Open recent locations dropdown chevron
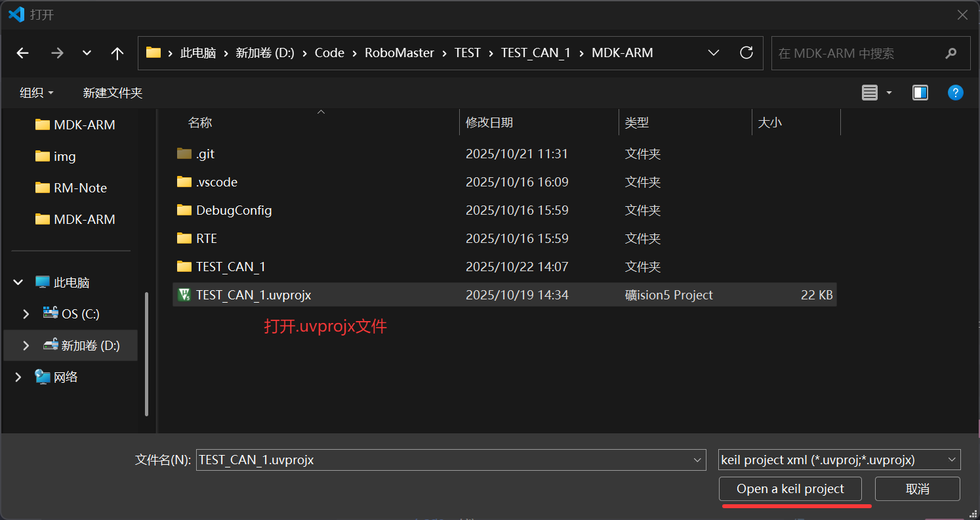This screenshot has width=980, height=520. [87, 53]
